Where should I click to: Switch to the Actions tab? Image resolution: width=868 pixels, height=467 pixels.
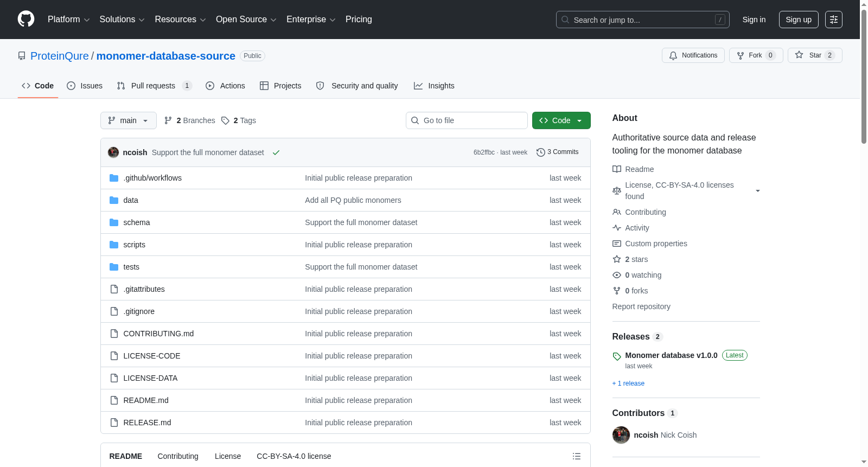pyautogui.click(x=225, y=86)
